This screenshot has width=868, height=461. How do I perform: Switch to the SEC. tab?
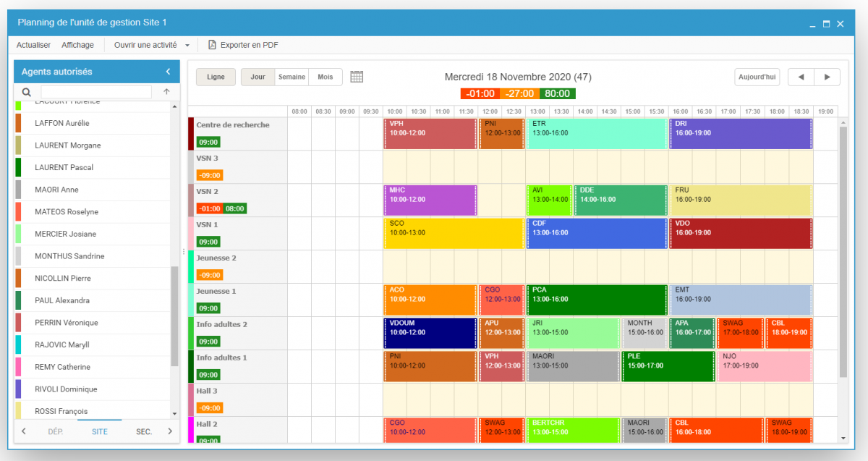144,431
